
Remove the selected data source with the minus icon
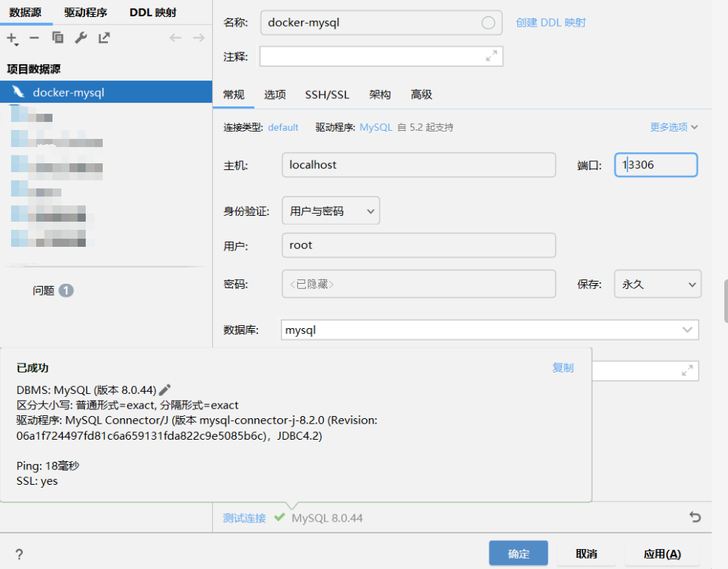coord(34,38)
